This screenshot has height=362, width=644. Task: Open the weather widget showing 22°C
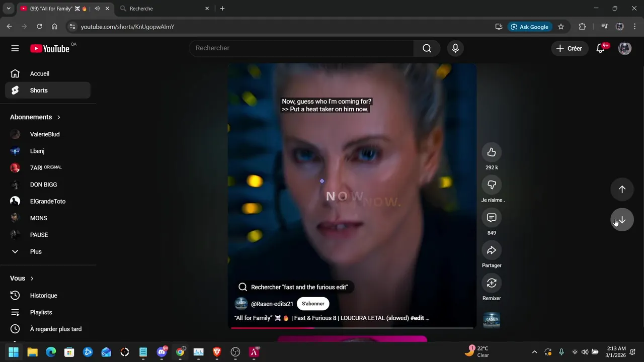point(477,351)
